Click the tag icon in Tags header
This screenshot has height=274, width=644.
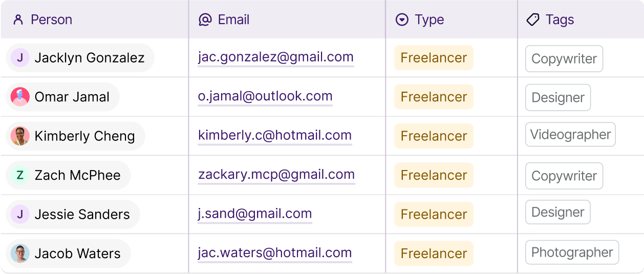(533, 20)
